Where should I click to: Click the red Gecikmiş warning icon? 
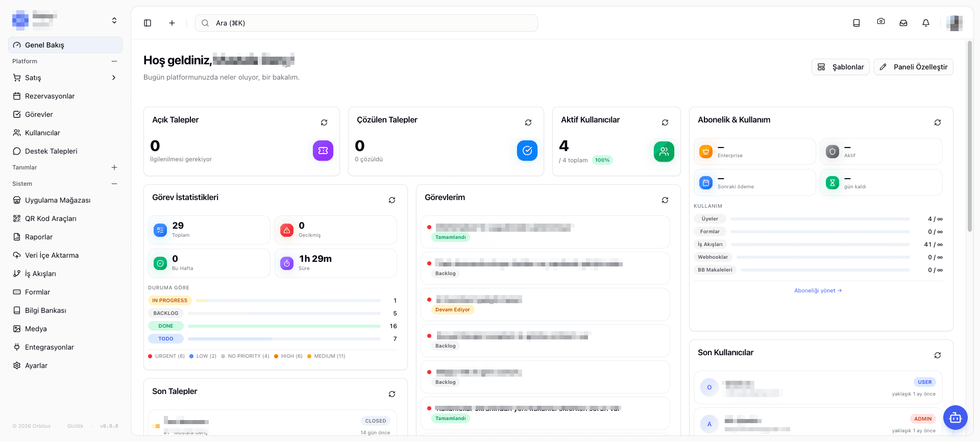point(287,230)
